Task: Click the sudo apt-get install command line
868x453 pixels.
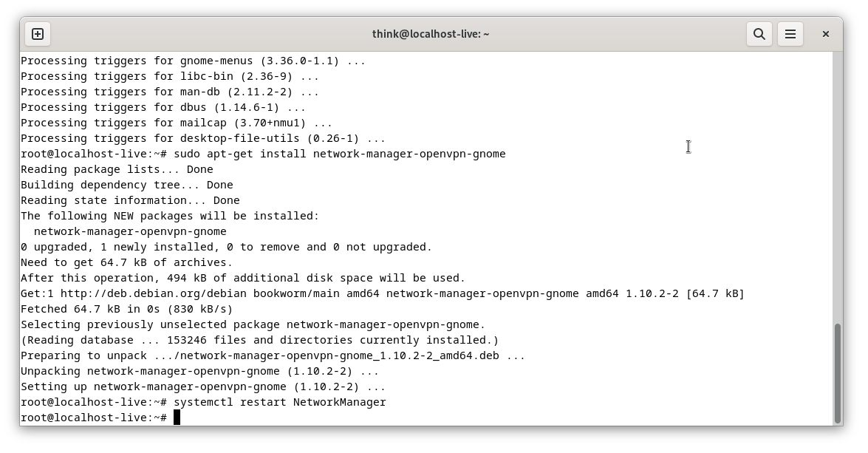Action: pos(264,154)
